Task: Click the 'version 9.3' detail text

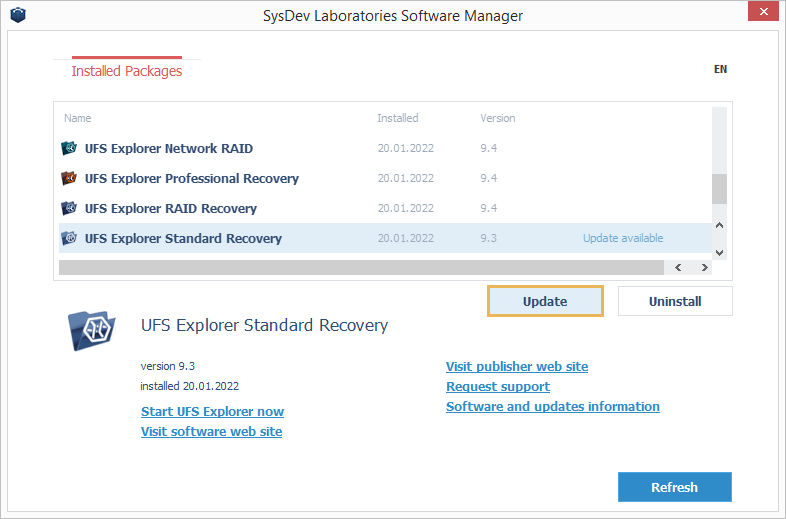Action: coord(167,366)
